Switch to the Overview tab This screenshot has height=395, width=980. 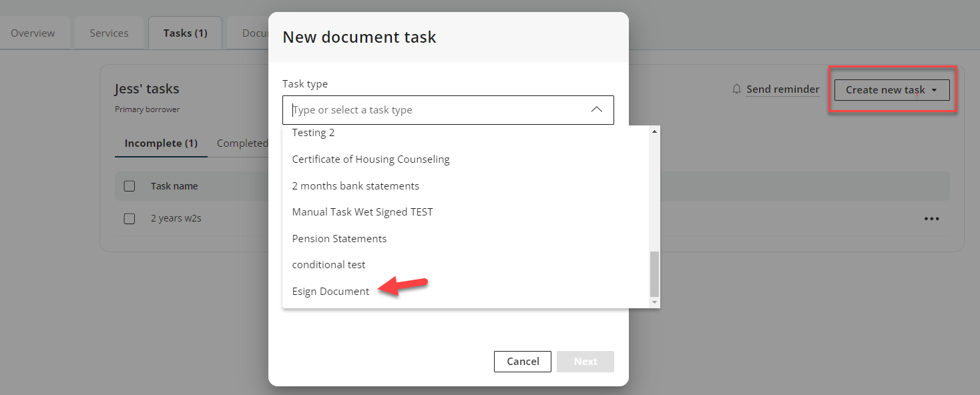(33, 33)
